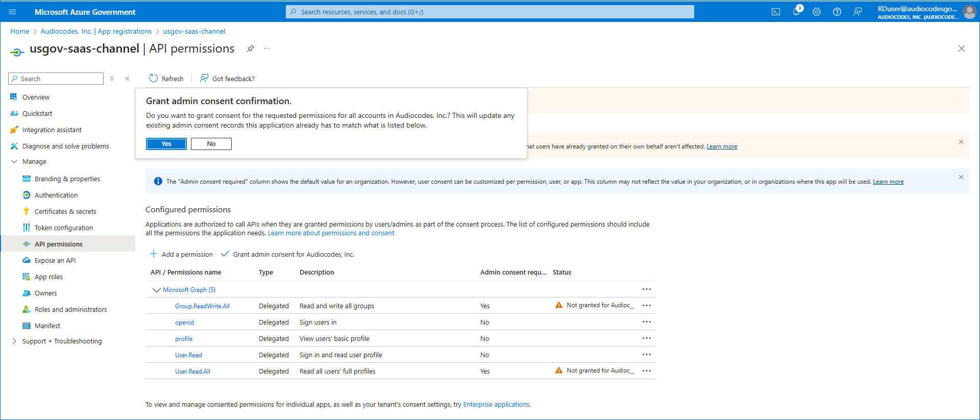The width and height of the screenshot is (980, 420).
Task: Open the Help question mark menu
Action: click(x=837, y=12)
